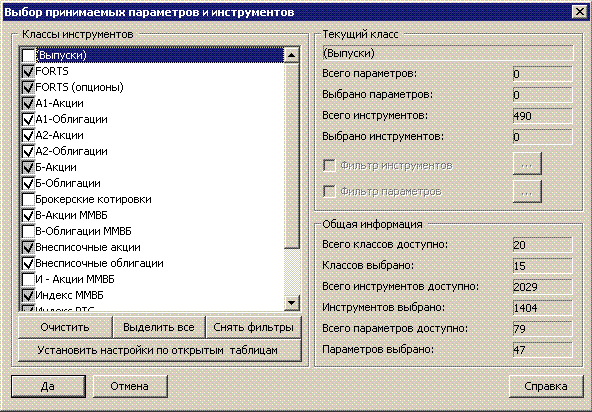The width and height of the screenshot is (592, 412).
Task: Click Параметров выбрано value 47
Action: point(543,350)
